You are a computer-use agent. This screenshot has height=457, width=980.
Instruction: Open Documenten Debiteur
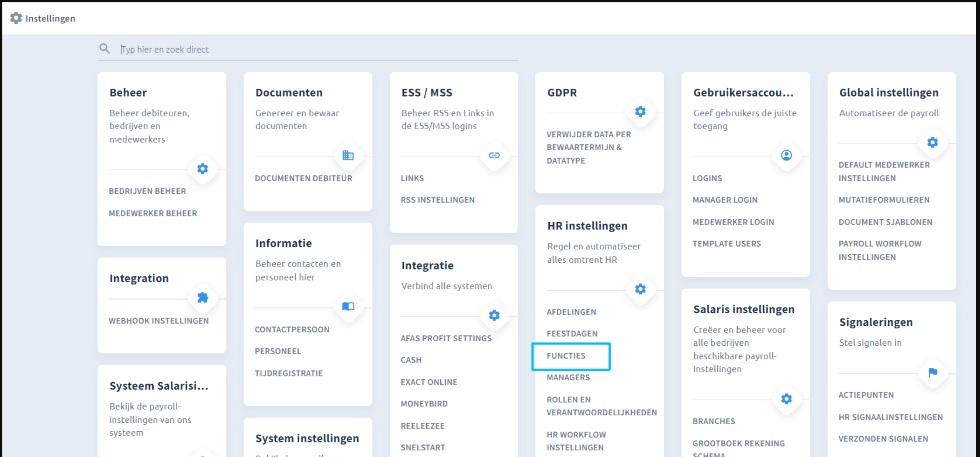click(304, 178)
